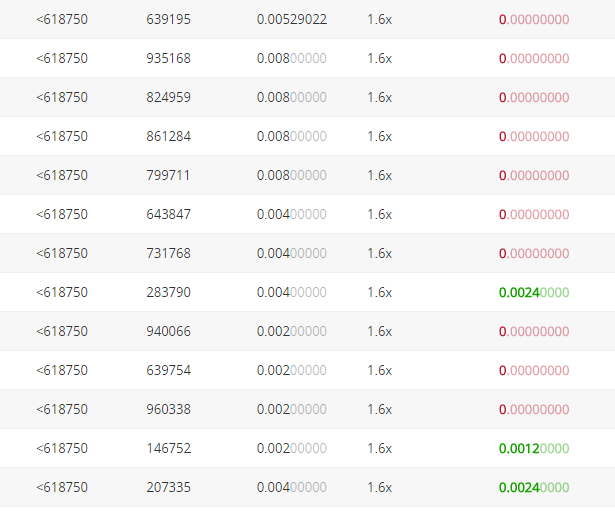Image resolution: width=615 pixels, height=512 pixels.
Task: Click the 0.004 bet in row 643847
Action: pos(292,214)
